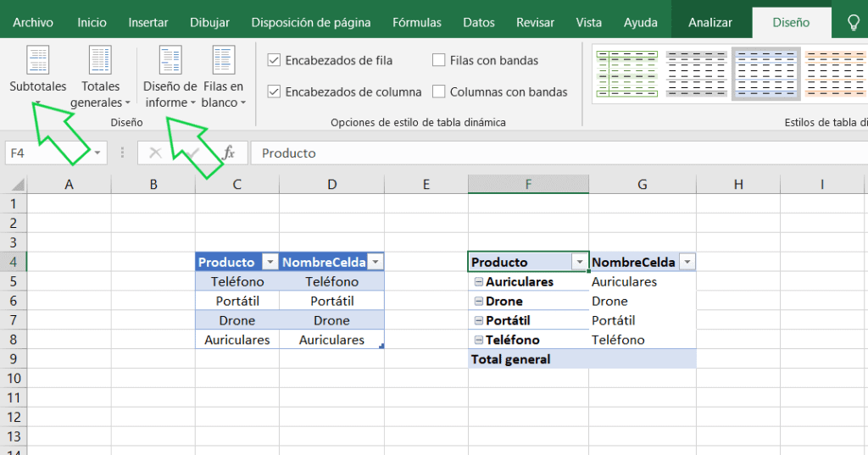Select cell G7 containing Portátil
Viewport: 868px width, 455px height.
coord(643,320)
